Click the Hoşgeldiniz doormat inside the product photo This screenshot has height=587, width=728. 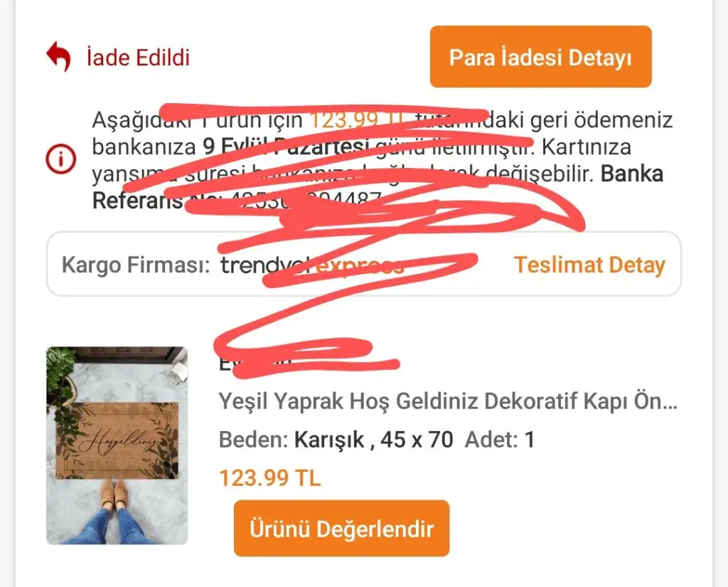click(117, 440)
